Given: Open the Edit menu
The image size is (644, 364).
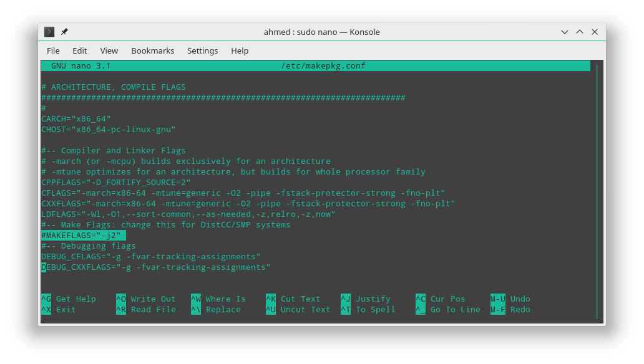Looking at the screenshot, I should (x=80, y=51).
